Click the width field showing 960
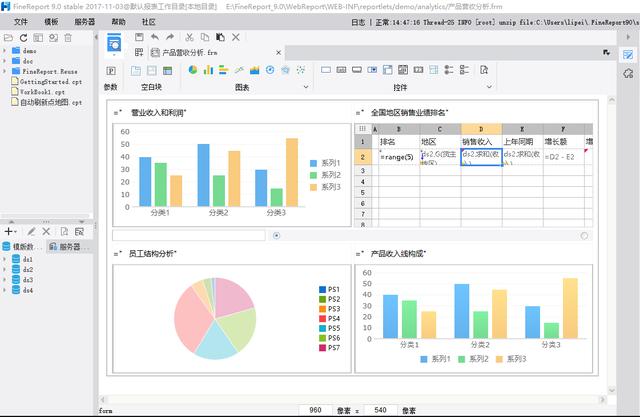Viewport: 640px width, 417px height. pos(315,410)
